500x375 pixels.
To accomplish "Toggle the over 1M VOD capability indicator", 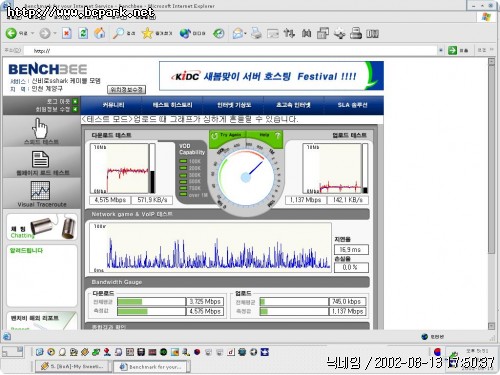I will (x=183, y=195).
